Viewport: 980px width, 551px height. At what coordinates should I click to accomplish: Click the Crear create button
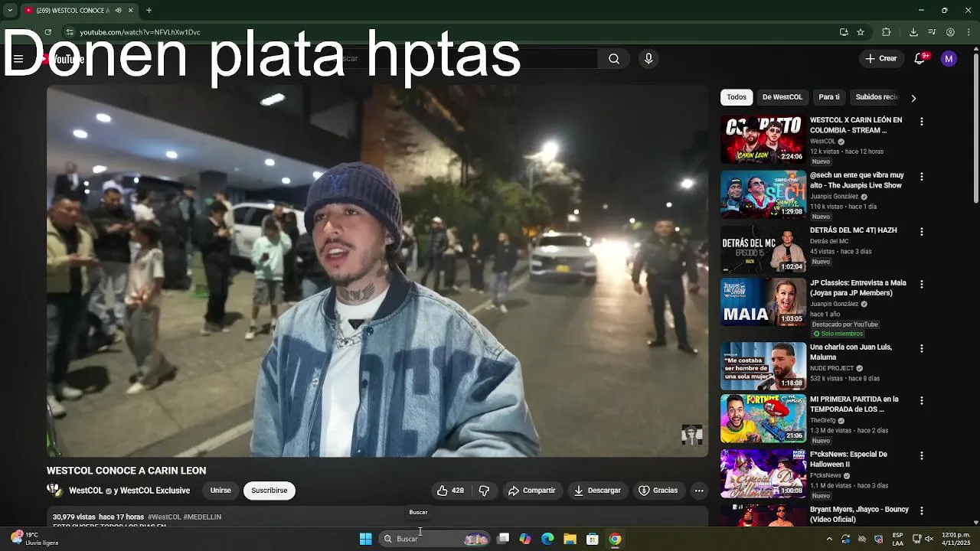point(880,59)
